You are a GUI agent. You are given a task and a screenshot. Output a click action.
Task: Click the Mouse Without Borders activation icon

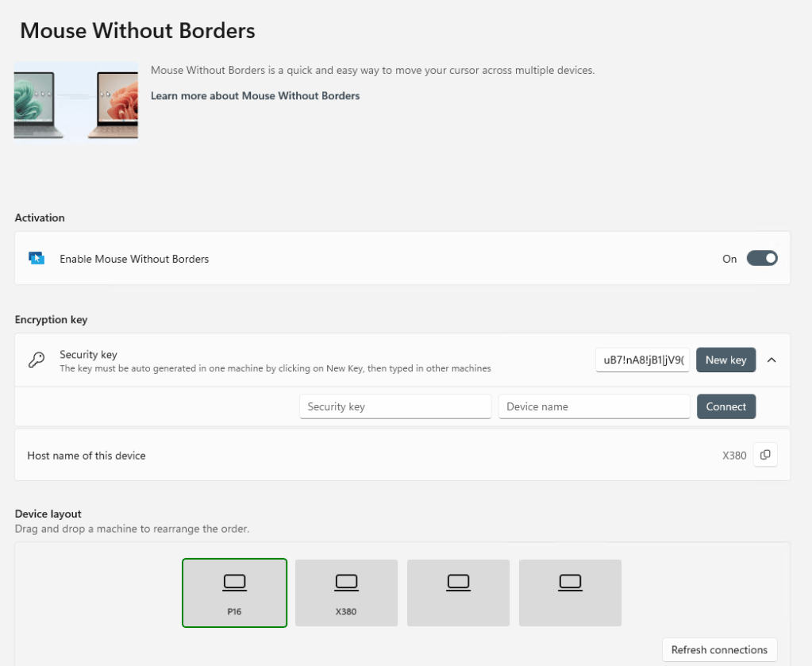click(37, 258)
